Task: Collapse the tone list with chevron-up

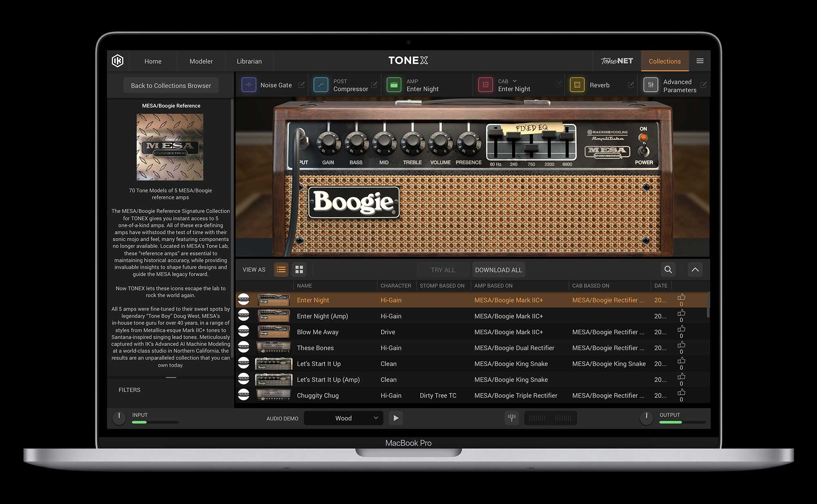Action: pyautogui.click(x=695, y=269)
